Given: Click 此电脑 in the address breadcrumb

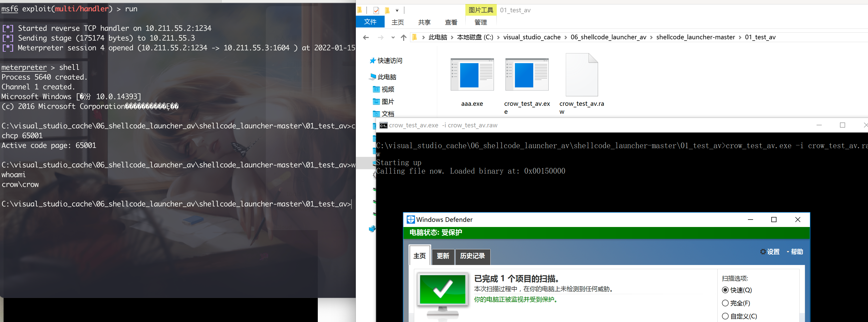Looking at the screenshot, I should (x=438, y=37).
